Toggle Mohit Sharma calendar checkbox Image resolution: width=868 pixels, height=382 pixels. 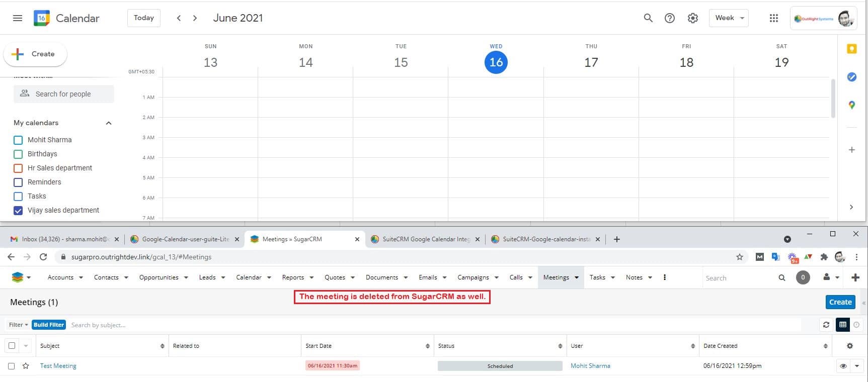18,140
